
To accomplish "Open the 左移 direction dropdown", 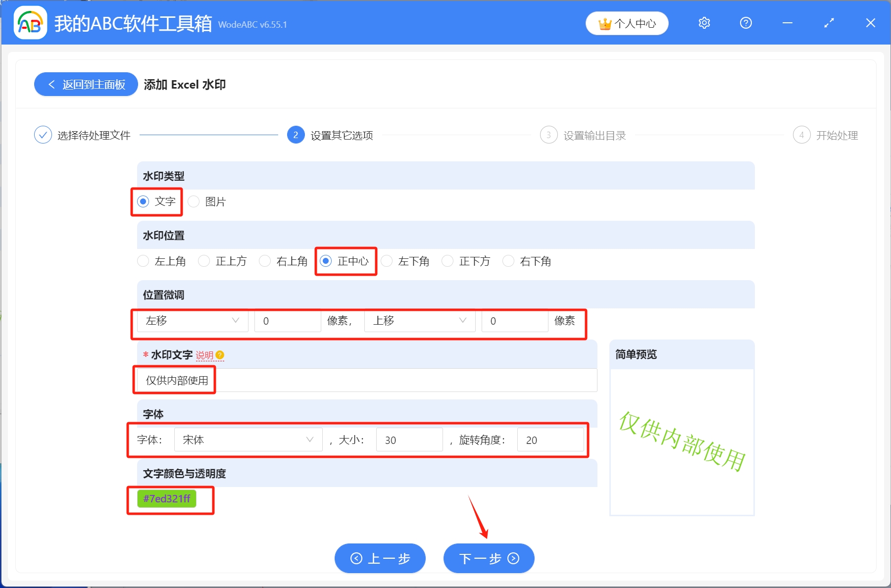I will tap(192, 321).
